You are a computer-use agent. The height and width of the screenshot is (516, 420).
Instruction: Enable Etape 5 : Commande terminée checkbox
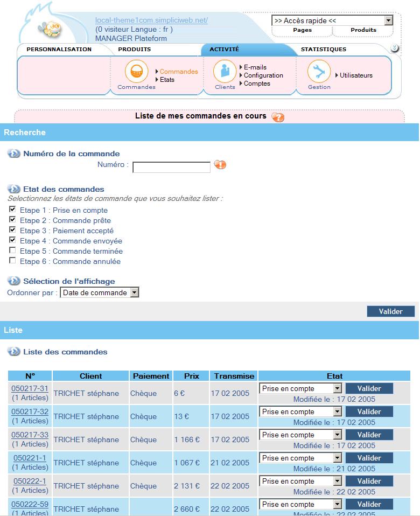click(x=12, y=250)
